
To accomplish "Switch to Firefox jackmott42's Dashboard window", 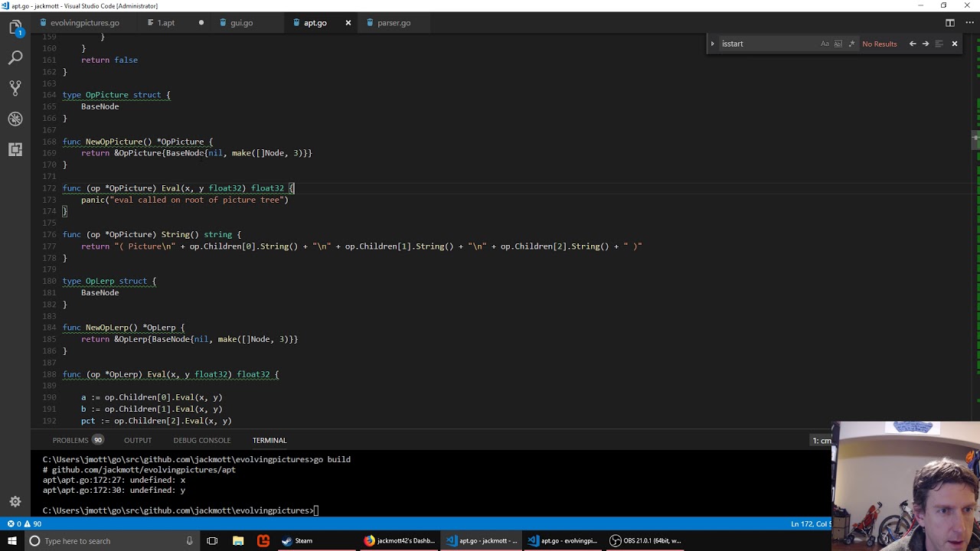I will coord(400,541).
